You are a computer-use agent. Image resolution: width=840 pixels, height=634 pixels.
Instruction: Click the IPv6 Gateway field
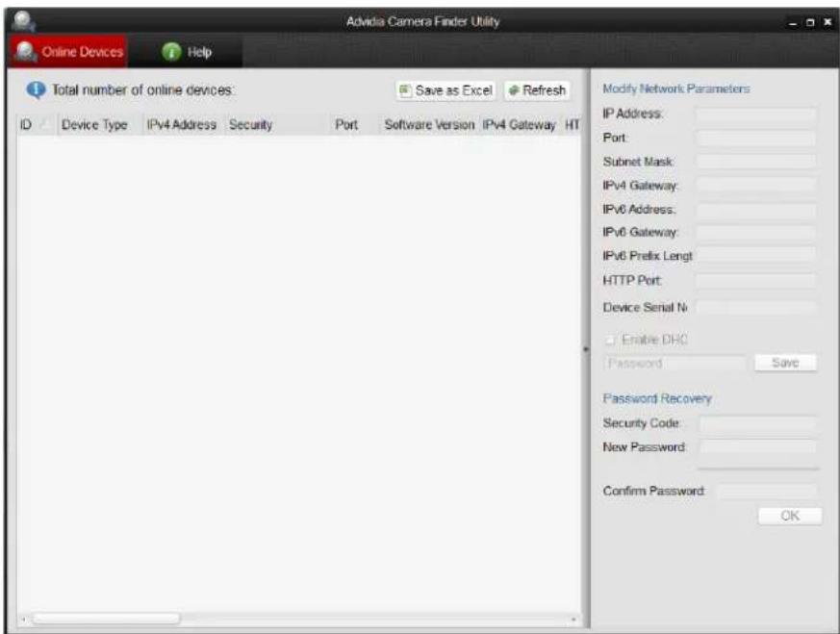click(x=755, y=233)
